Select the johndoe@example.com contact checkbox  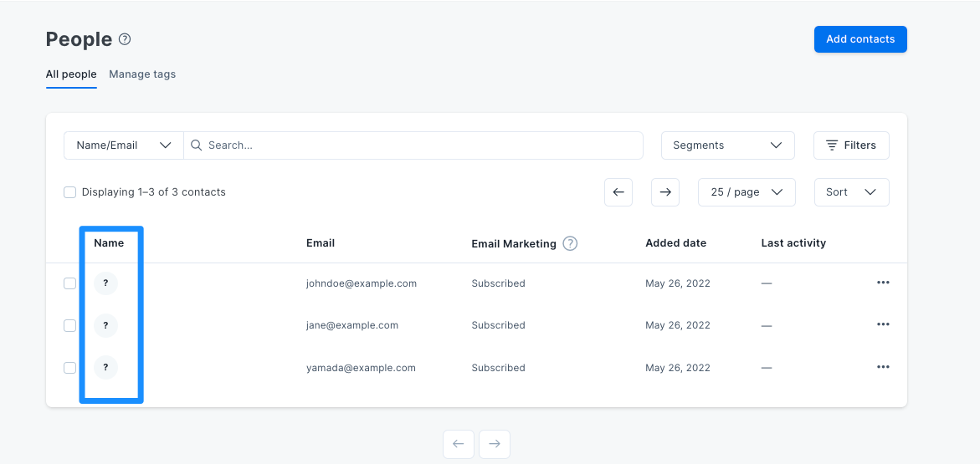coord(70,283)
